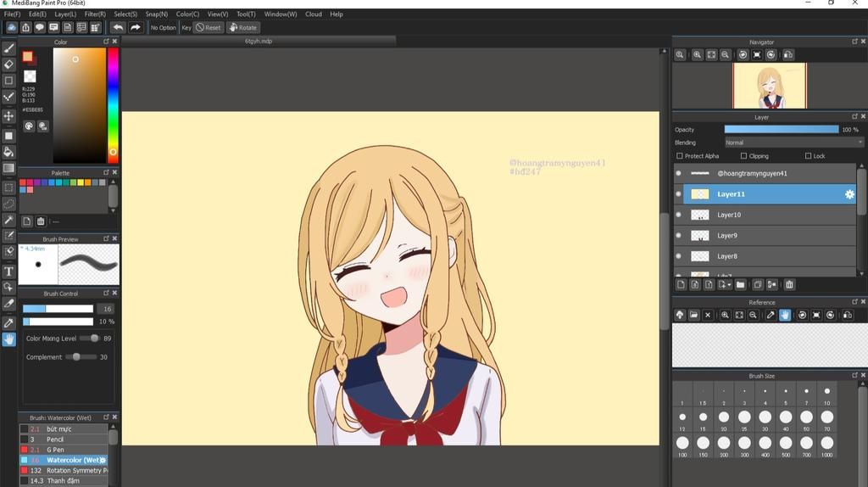Pop out the Brush Control panel
Image resolution: width=868 pixels, height=487 pixels.
click(x=106, y=293)
